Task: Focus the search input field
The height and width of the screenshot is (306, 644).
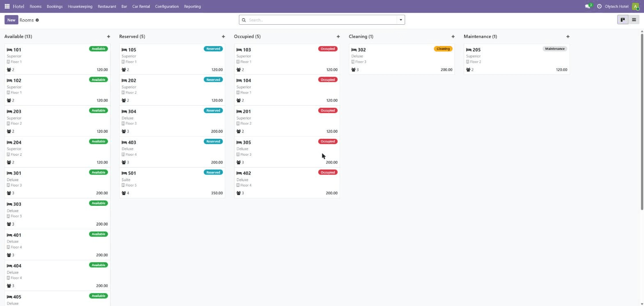Action: point(322,20)
